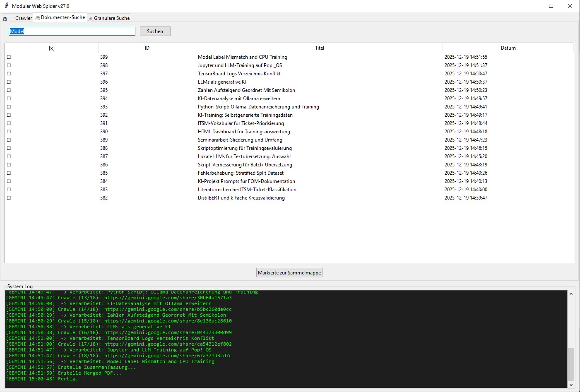The image size is (580, 392).
Task: Mark row 382 DistilBERT entry checkbox
Action: click(x=9, y=198)
